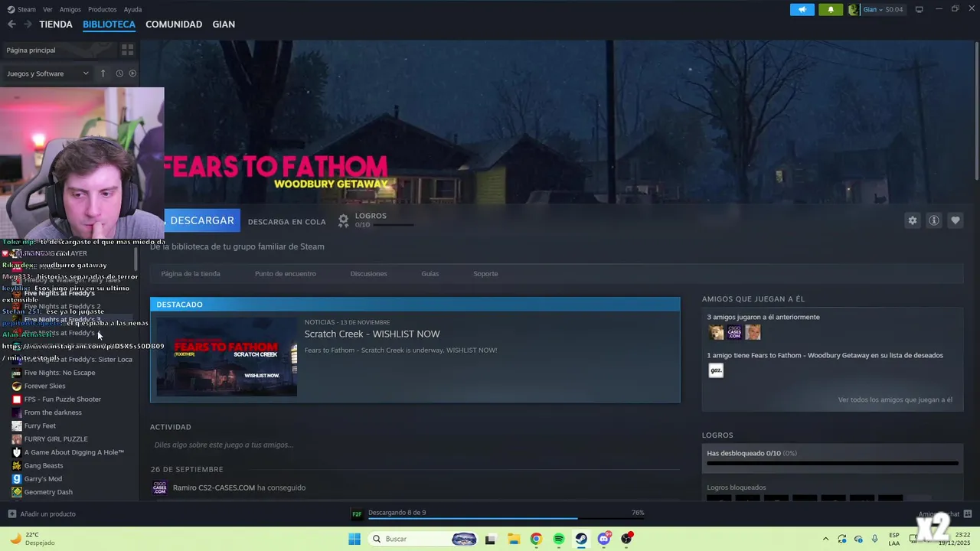This screenshot has height=551, width=980.
Task: Open the Productos menu
Action: (x=103, y=9)
